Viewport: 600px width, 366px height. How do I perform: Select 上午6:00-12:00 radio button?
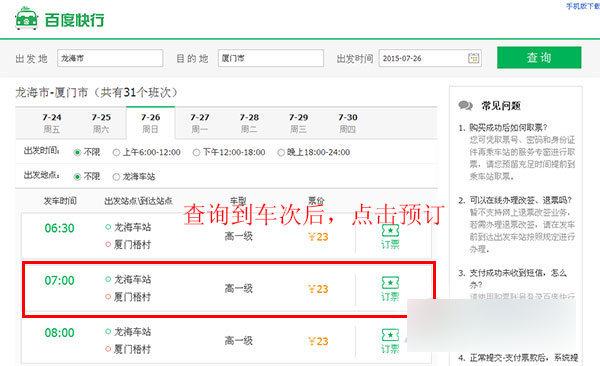point(116,152)
